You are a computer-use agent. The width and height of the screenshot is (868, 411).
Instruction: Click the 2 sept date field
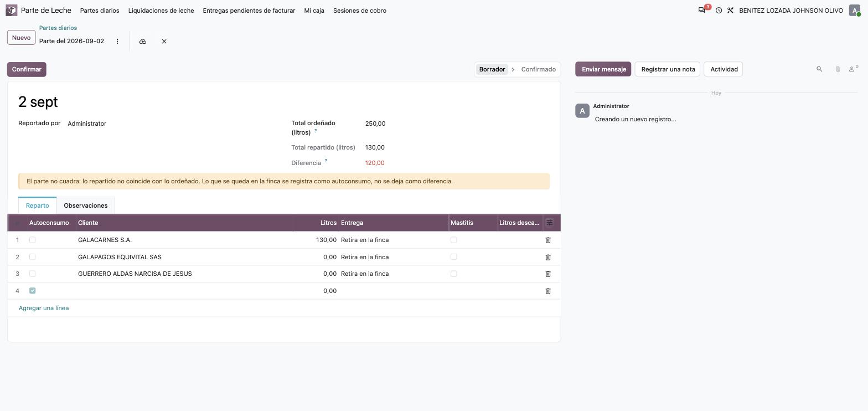[38, 102]
